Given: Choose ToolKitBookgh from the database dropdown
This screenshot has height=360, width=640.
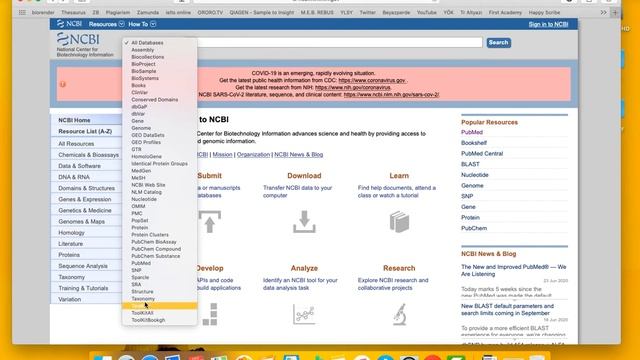Looking at the screenshot, I should pos(148,320).
